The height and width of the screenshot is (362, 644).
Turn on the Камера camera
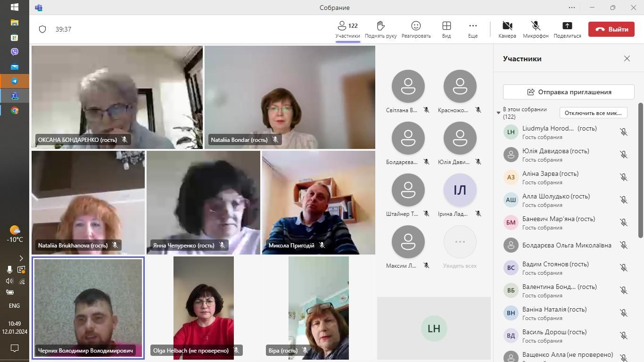pos(507,29)
